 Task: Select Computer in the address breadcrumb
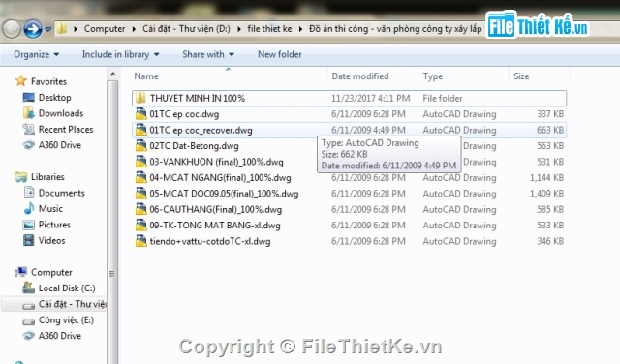coord(105,29)
